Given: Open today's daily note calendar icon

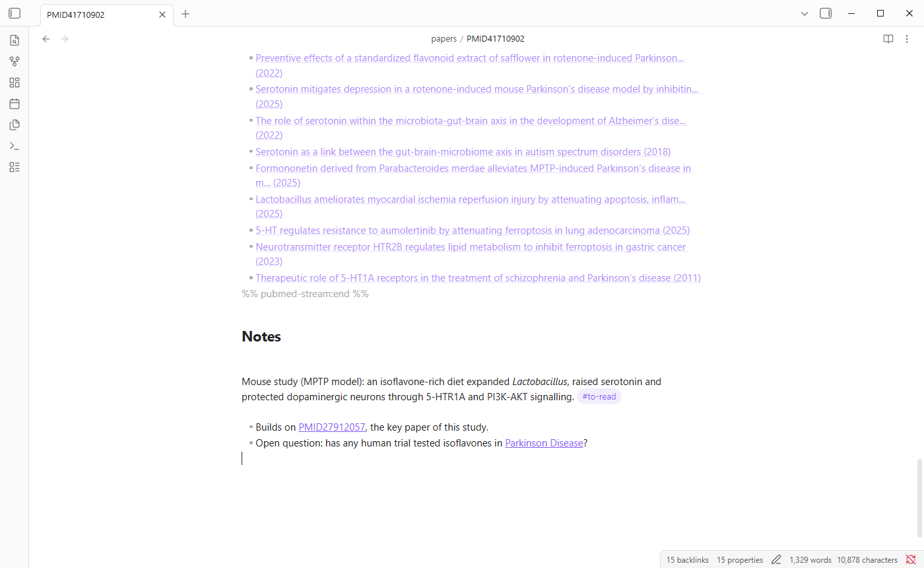Looking at the screenshot, I should tap(15, 104).
